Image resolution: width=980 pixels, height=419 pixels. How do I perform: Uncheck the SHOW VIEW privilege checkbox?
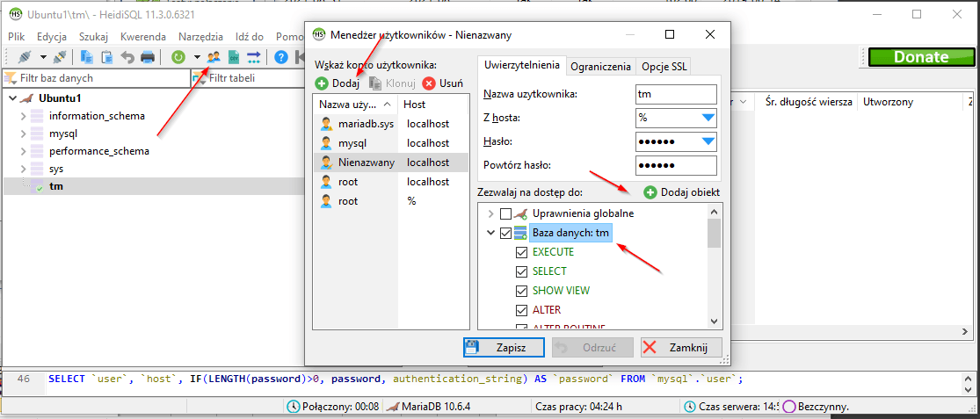520,291
